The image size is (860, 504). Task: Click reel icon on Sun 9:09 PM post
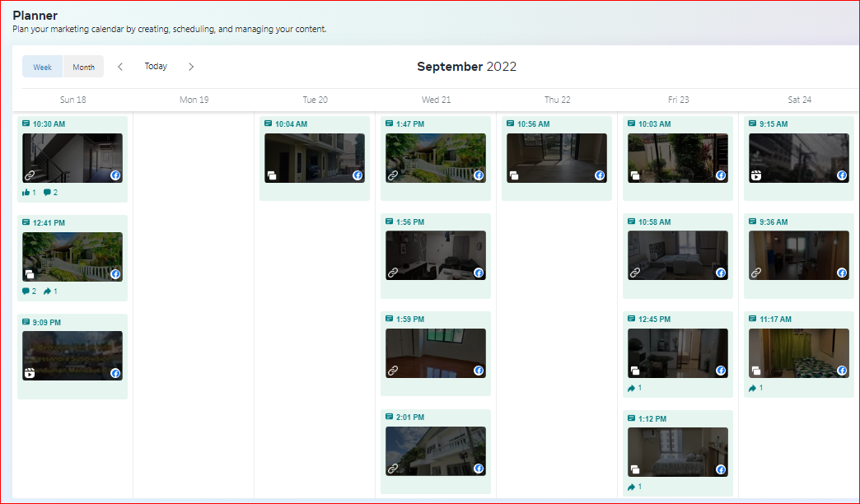click(30, 373)
